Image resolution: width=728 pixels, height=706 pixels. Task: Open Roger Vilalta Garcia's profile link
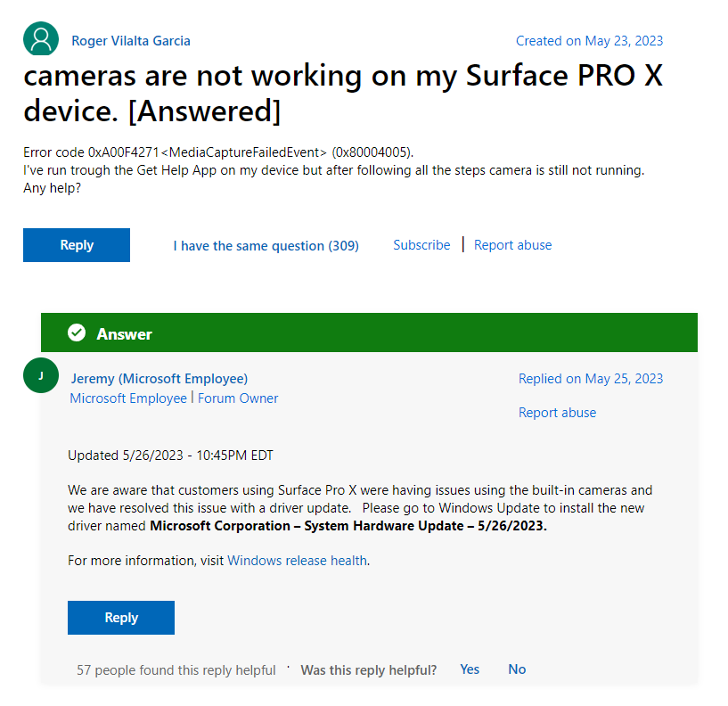pyautogui.click(x=130, y=41)
